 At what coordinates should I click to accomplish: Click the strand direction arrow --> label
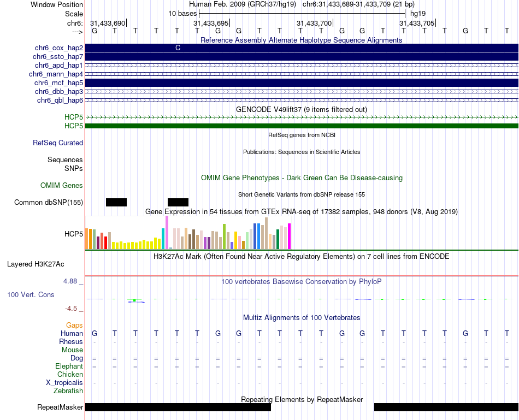(78, 32)
